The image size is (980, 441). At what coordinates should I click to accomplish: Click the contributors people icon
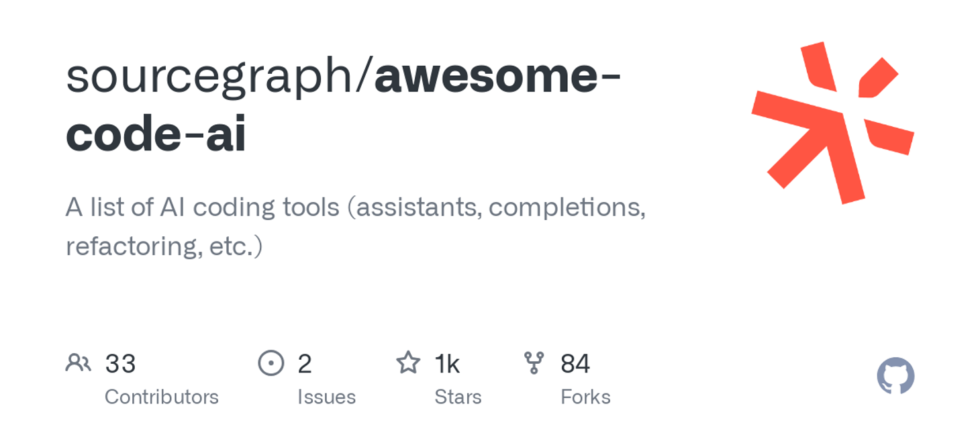pos(78,363)
